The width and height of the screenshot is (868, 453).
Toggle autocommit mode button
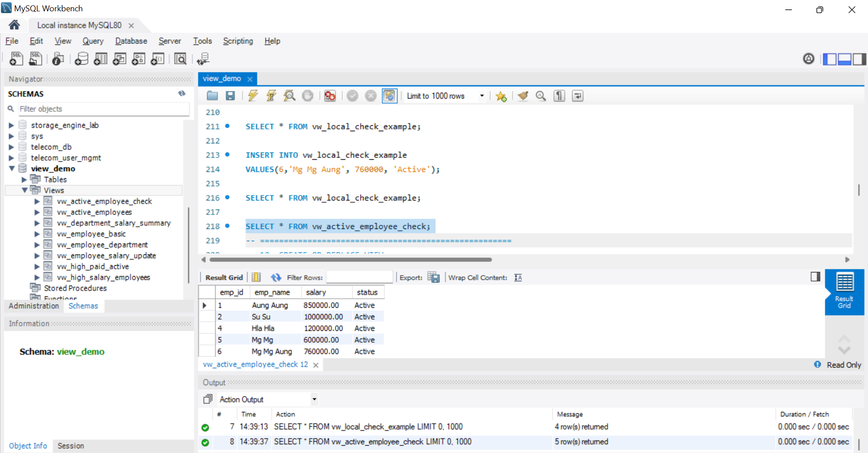click(x=389, y=95)
